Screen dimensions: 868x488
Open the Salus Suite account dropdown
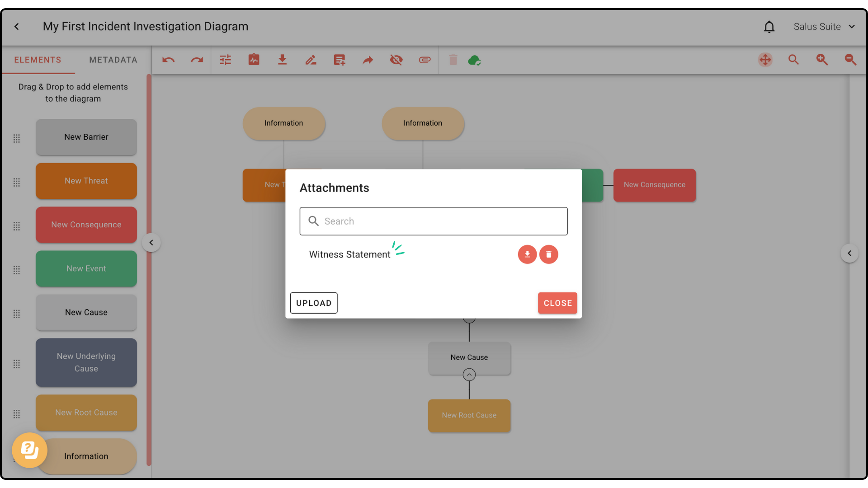tap(824, 27)
